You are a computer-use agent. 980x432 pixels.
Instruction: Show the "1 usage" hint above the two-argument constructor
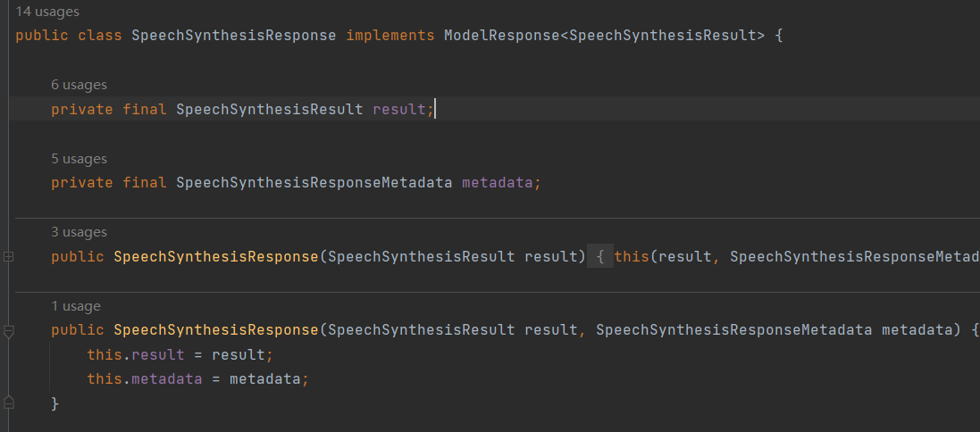[x=76, y=306]
